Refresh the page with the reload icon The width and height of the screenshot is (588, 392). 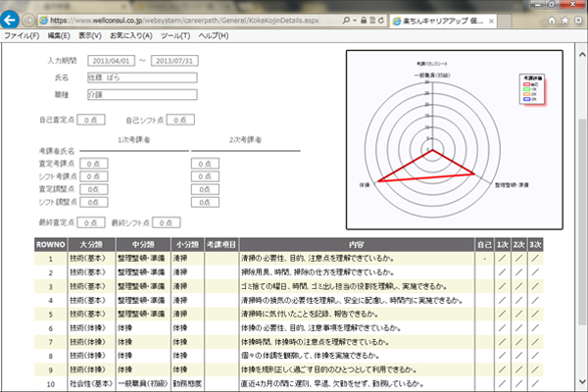click(381, 21)
